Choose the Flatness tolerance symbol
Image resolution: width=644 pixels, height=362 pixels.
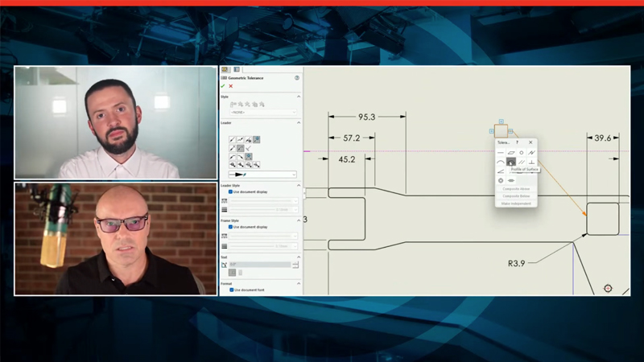tap(511, 153)
